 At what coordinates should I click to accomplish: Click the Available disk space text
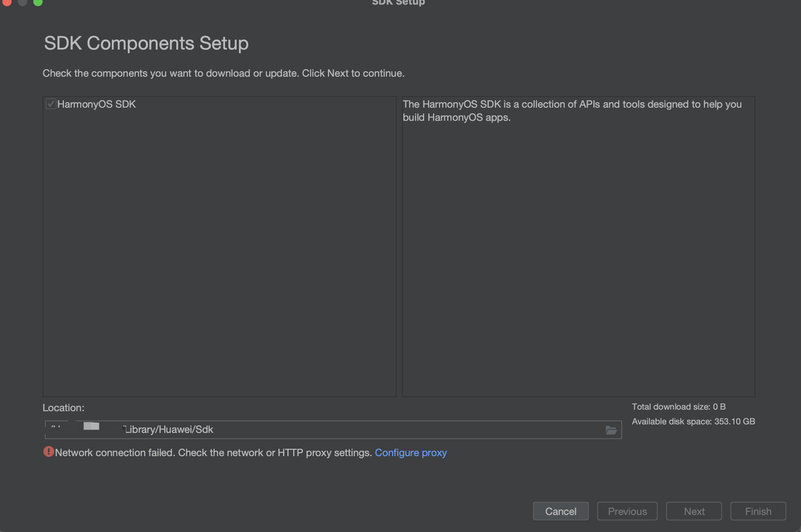[693, 421]
